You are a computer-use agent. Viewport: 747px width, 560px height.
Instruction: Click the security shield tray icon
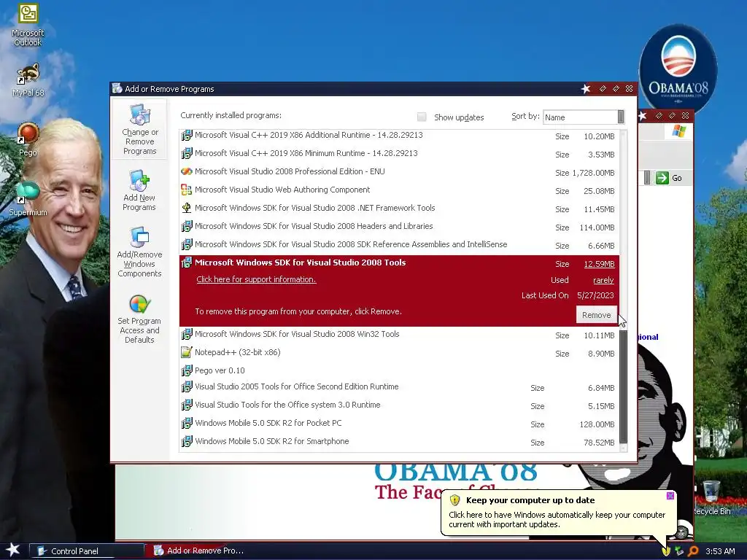pos(666,551)
